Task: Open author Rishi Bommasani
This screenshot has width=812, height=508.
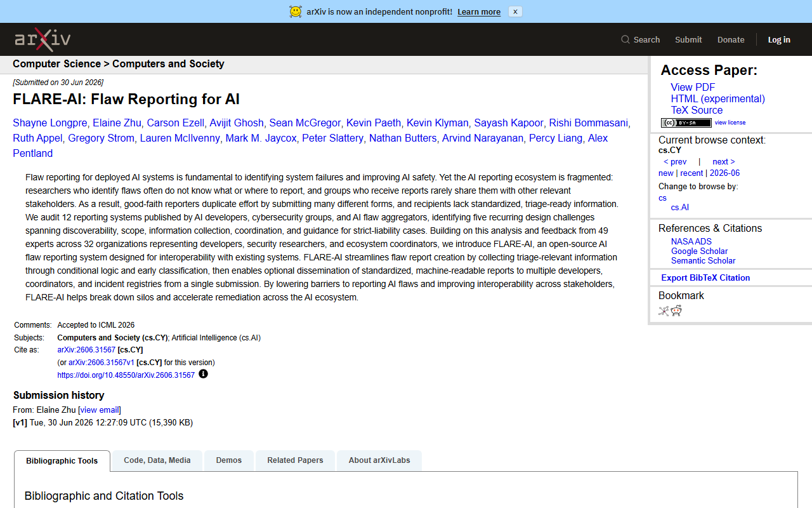Action: 589,123
